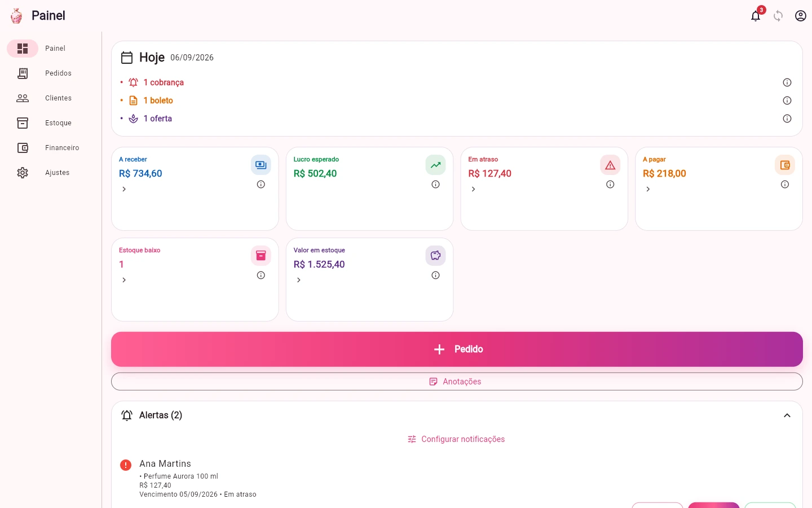Click the red alert icon beside Ana Martins
The width and height of the screenshot is (812, 508).
click(x=126, y=465)
